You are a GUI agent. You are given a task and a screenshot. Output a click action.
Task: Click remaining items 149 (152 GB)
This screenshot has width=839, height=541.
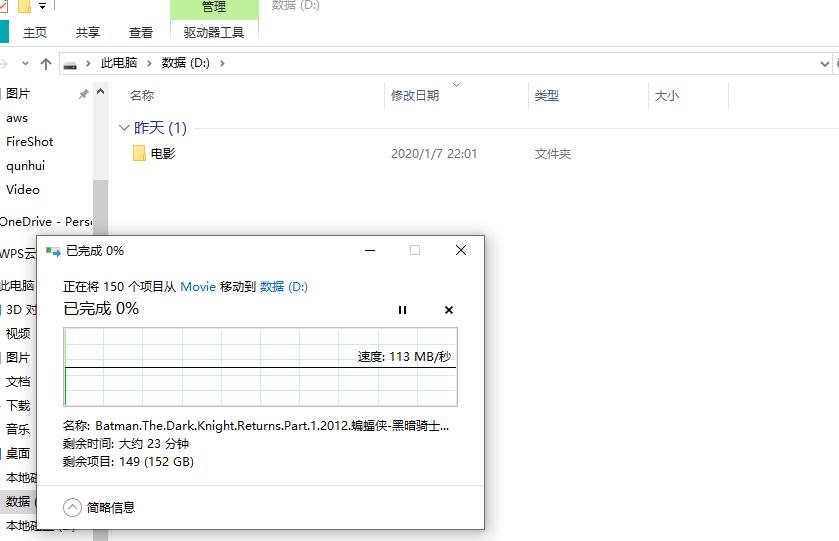pos(156,462)
